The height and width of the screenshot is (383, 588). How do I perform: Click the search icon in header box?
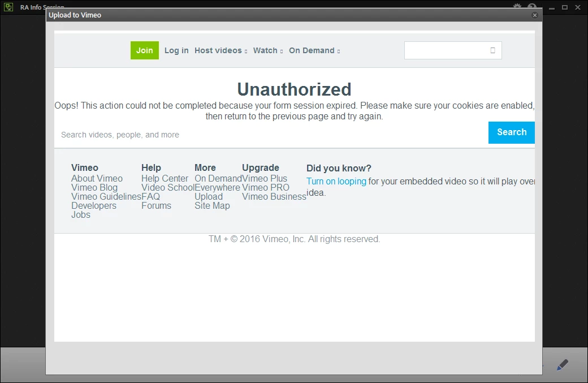493,50
